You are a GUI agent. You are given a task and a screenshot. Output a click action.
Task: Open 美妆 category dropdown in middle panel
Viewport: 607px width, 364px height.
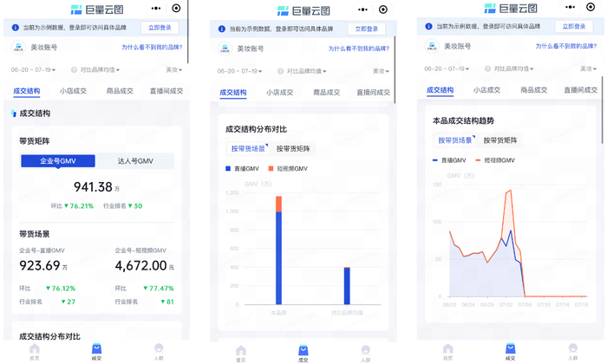(x=381, y=71)
